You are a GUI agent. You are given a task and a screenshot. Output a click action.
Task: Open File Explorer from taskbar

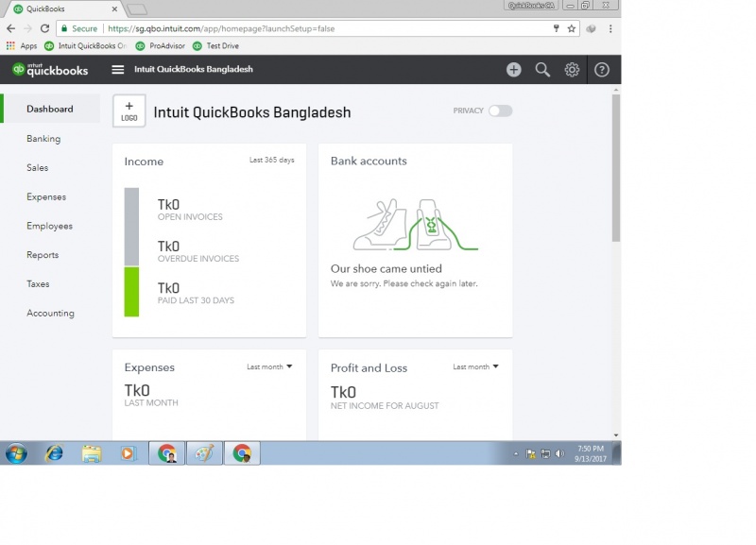(x=92, y=453)
